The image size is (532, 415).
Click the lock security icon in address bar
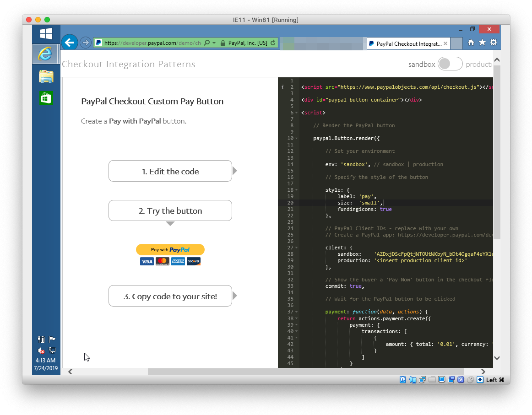pos(223,43)
